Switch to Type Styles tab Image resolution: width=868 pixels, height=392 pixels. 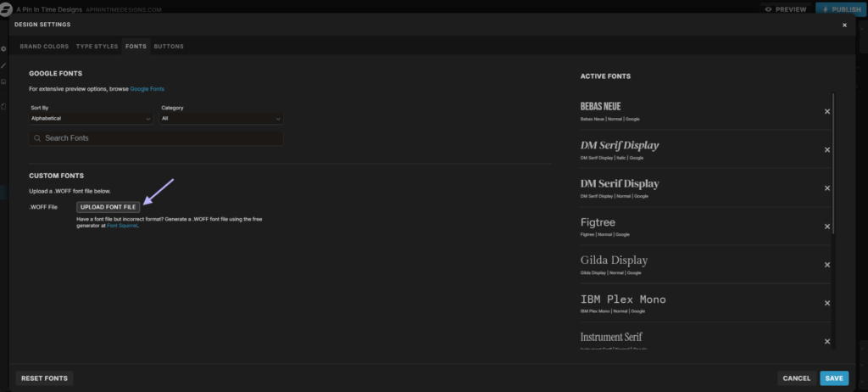(97, 46)
